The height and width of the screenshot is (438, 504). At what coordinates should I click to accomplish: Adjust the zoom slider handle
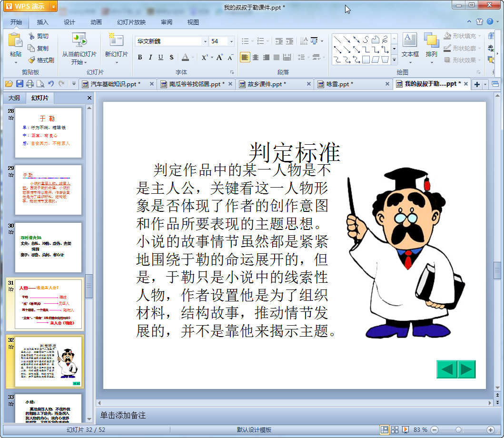pyautogui.click(x=459, y=429)
